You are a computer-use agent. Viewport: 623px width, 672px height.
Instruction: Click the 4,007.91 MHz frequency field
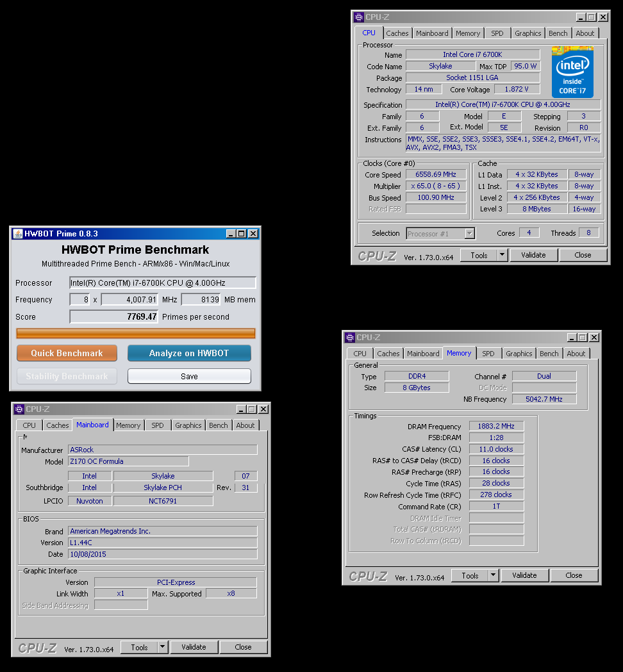[129, 300]
